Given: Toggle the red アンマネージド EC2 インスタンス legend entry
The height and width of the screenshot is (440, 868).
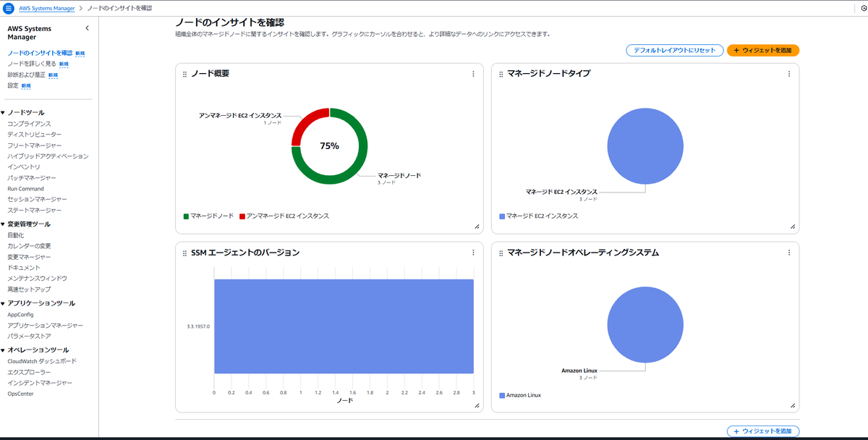Looking at the screenshot, I should [284, 216].
